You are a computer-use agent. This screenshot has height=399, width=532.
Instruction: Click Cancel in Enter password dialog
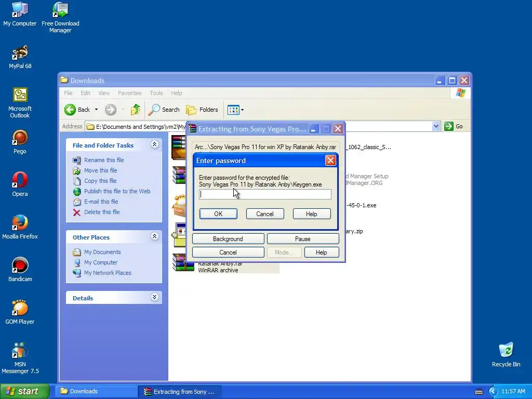(264, 214)
